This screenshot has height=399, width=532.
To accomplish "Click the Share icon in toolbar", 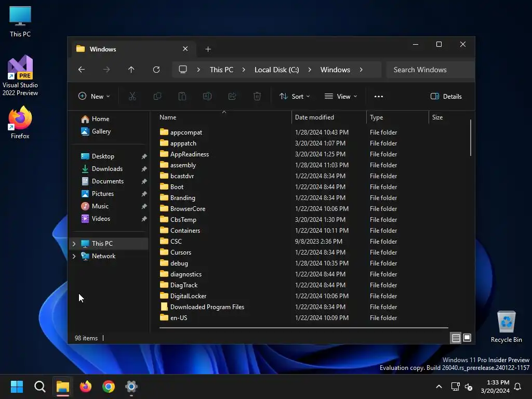I will click(x=232, y=96).
